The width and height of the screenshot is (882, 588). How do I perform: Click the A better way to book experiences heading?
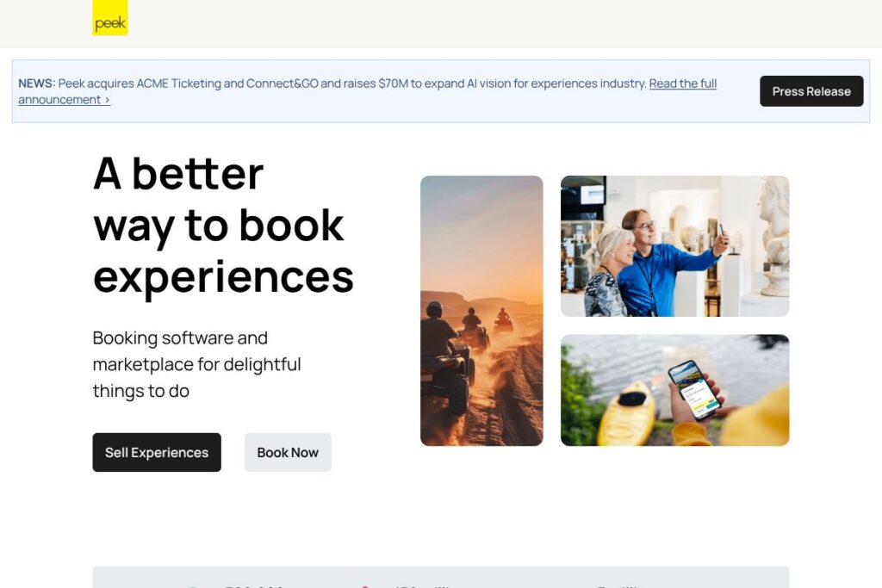(x=223, y=225)
